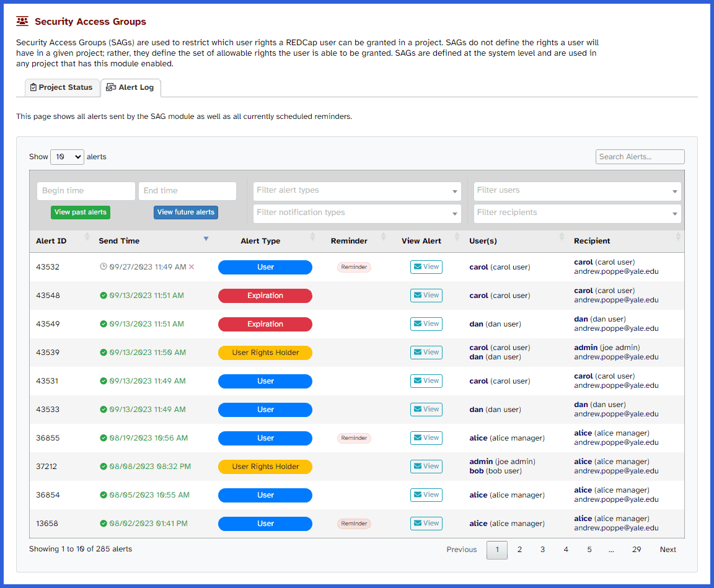
Task: Sort by Alert ID column arrows
Action: tap(87, 236)
